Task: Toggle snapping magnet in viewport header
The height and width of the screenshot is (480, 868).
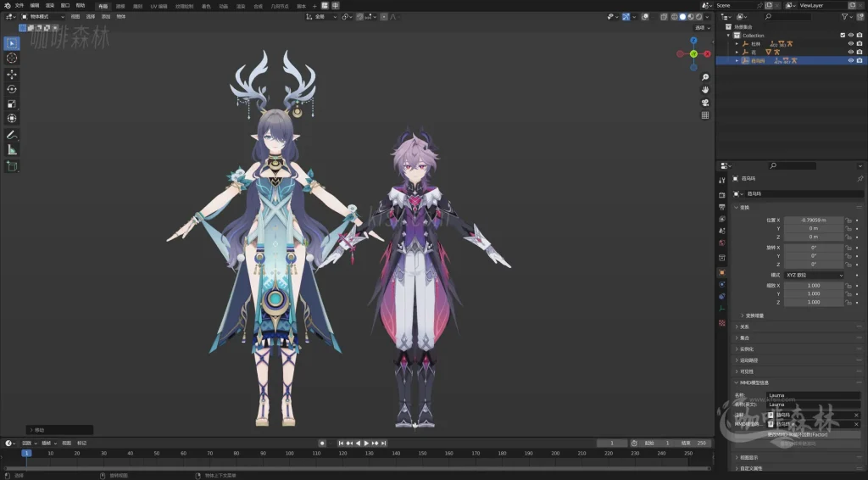Action: [360, 17]
